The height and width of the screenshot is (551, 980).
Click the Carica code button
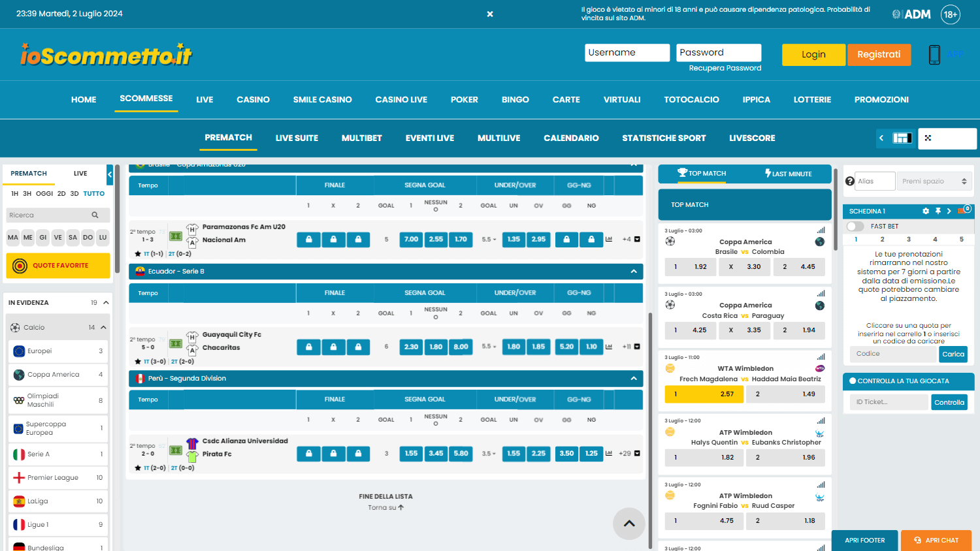pyautogui.click(x=953, y=354)
